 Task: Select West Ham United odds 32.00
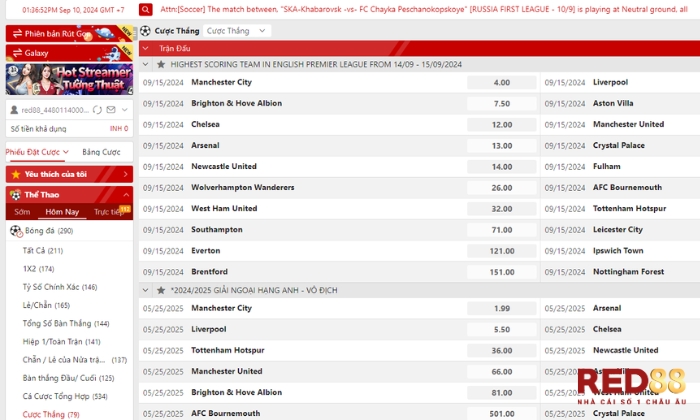point(502,209)
